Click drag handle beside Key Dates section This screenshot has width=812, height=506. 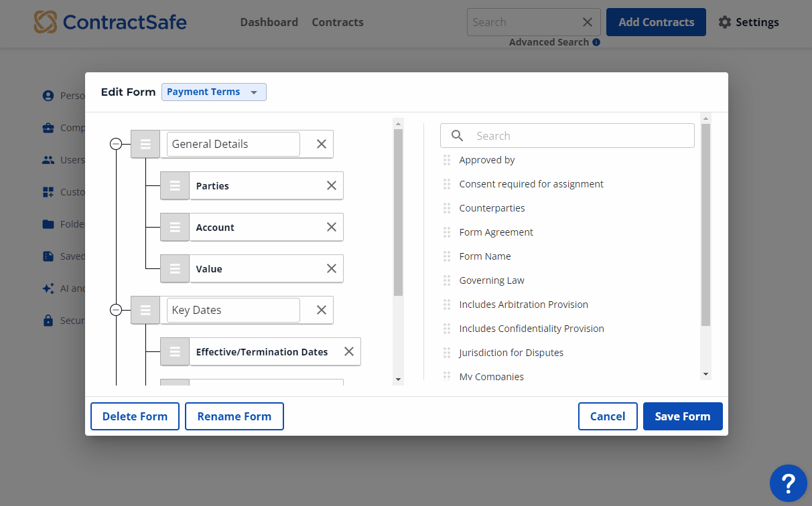(145, 310)
